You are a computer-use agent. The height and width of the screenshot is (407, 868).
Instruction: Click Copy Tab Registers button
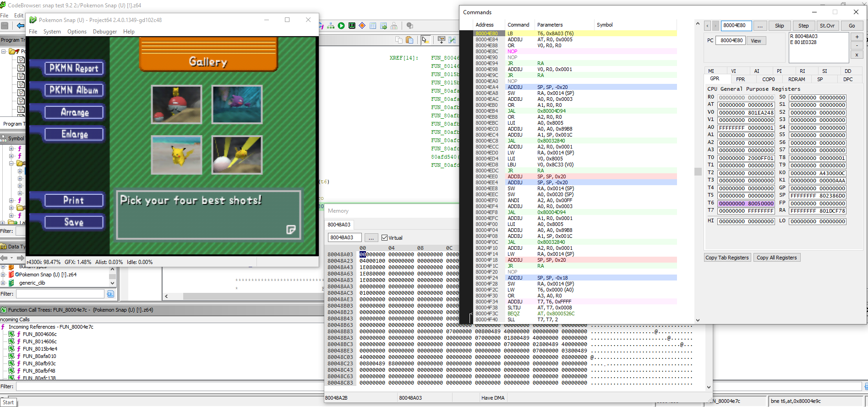tap(727, 258)
